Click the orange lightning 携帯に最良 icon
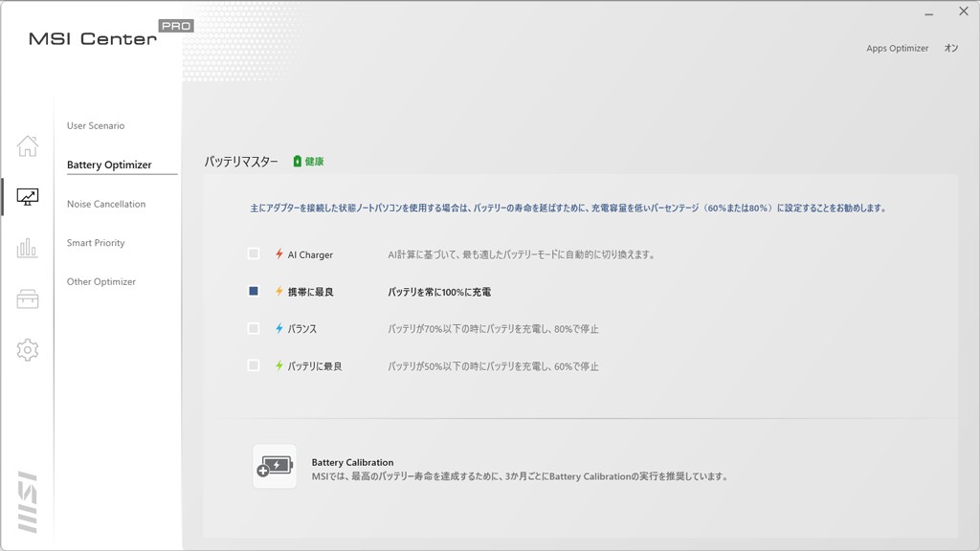Screen dimensions: 980x551 [279, 291]
